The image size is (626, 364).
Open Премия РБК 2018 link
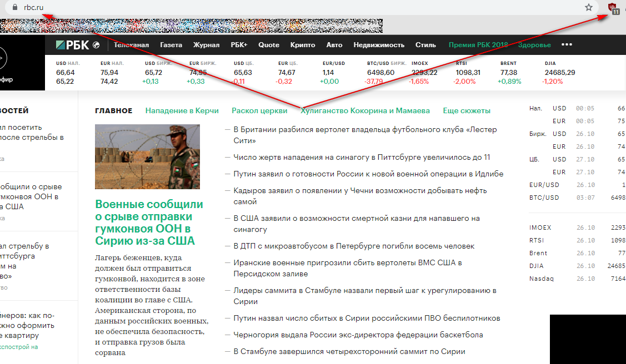coord(478,45)
